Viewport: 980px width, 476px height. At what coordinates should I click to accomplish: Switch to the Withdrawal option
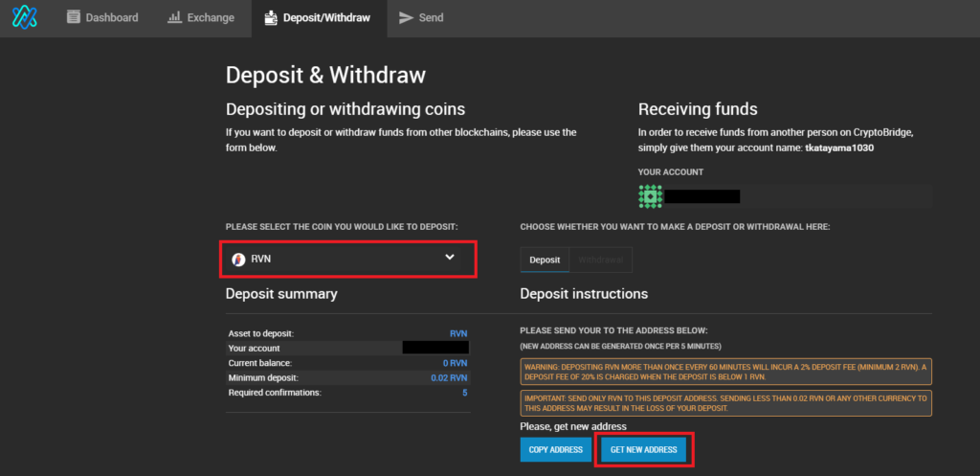601,260
